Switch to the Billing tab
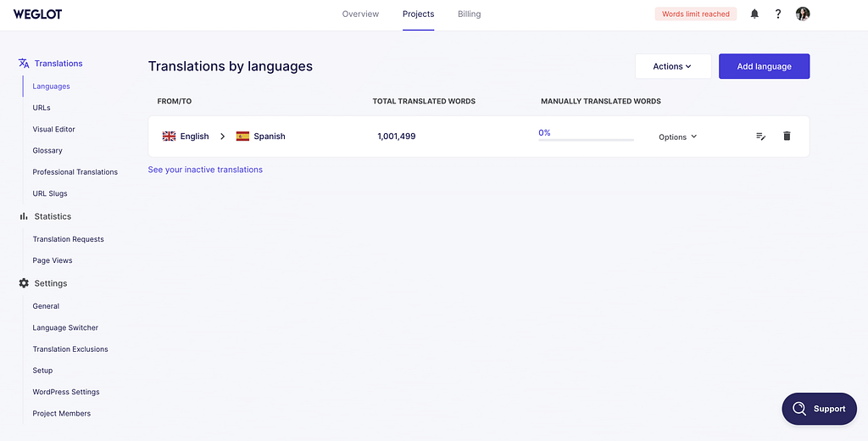The height and width of the screenshot is (441, 868). click(469, 14)
